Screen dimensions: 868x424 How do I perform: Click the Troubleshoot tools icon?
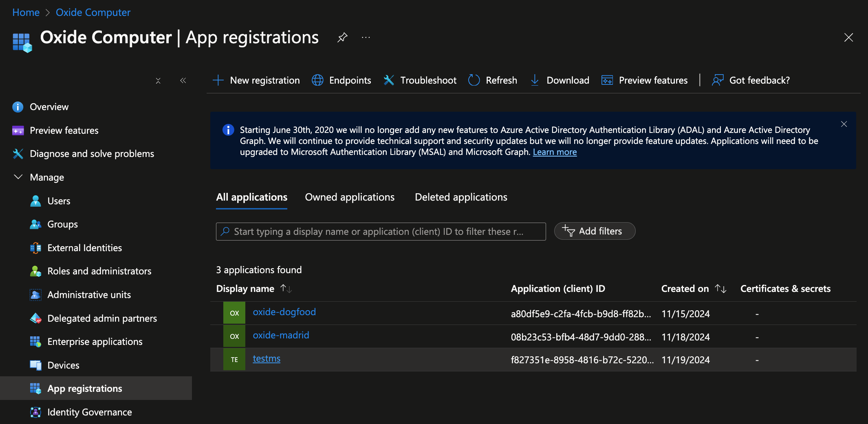coord(389,80)
